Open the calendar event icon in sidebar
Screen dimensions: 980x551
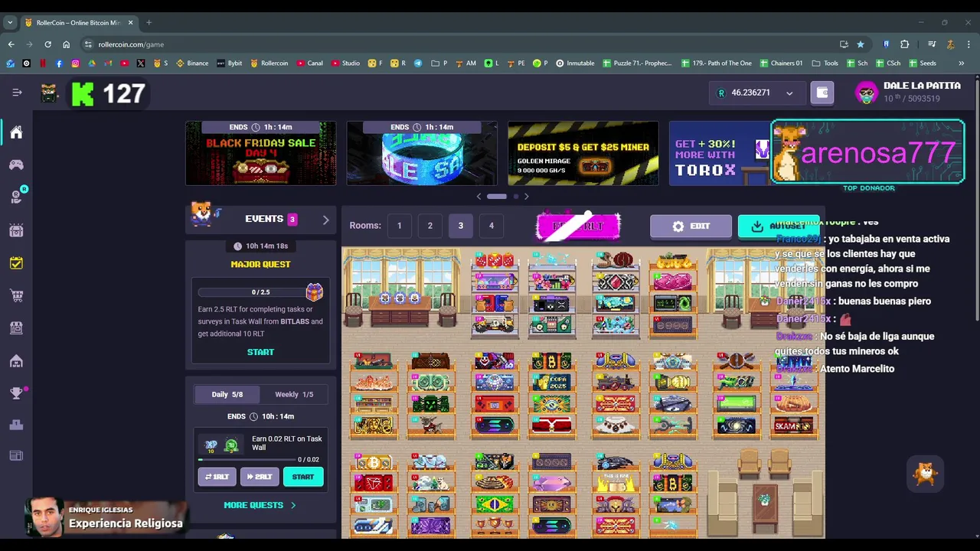tap(16, 230)
